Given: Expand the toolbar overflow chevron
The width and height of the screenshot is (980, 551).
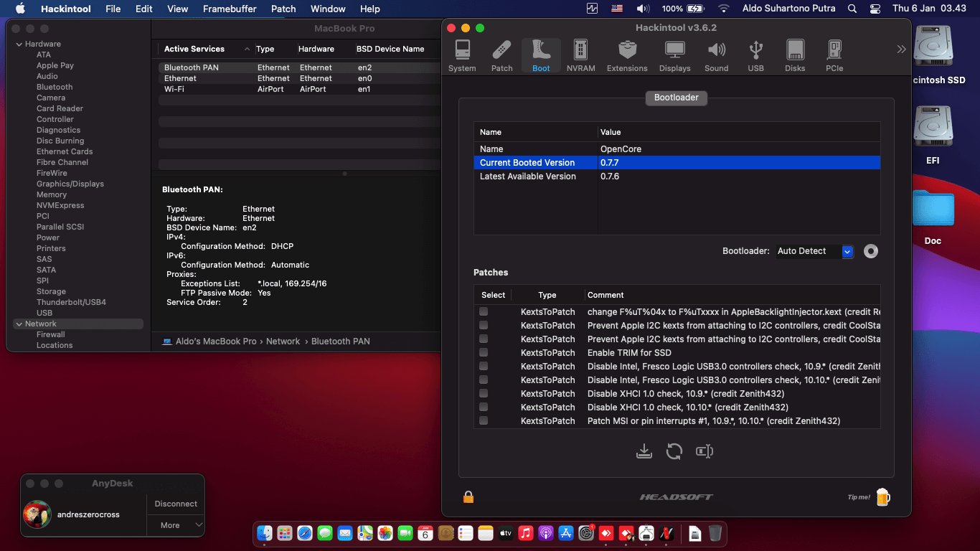Looking at the screenshot, I should click(901, 50).
